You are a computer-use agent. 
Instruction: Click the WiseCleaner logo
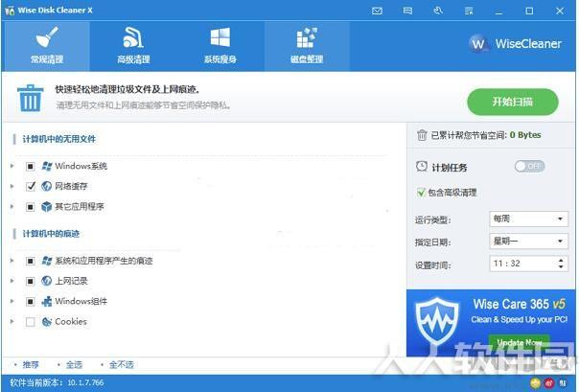tap(516, 43)
